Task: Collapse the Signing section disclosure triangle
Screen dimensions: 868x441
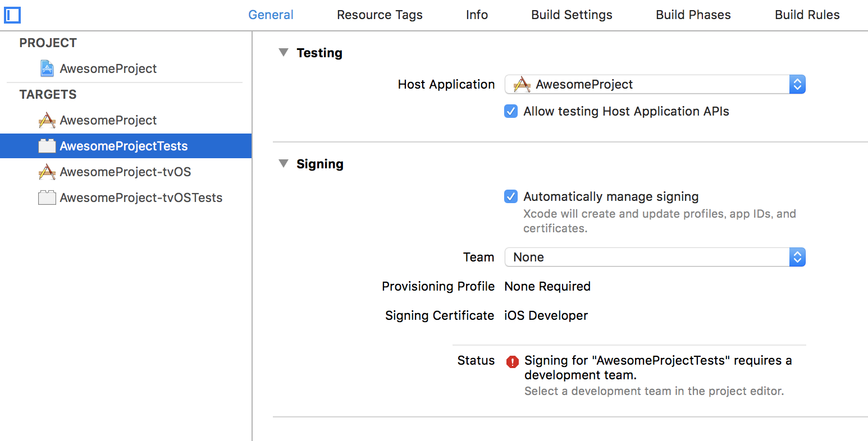Action: pos(284,163)
